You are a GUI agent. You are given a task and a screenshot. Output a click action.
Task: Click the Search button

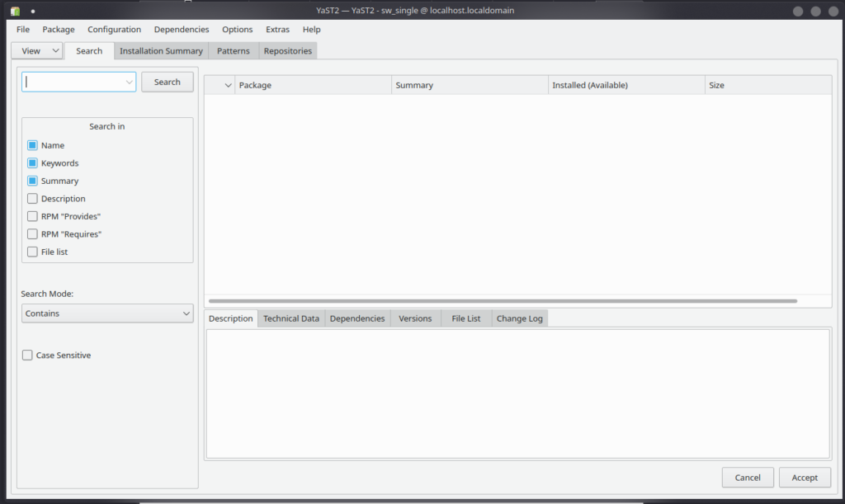[x=167, y=82]
